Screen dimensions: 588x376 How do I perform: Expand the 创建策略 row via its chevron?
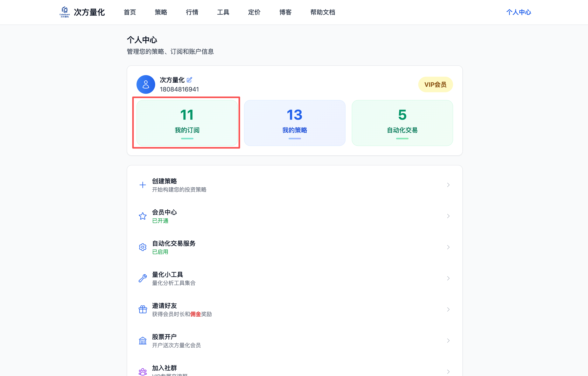[x=448, y=185]
